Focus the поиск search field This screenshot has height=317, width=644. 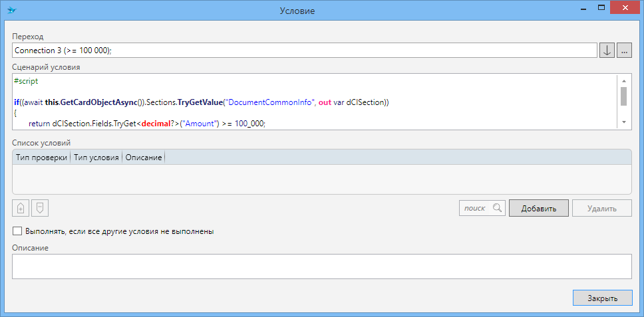pos(475,208)
